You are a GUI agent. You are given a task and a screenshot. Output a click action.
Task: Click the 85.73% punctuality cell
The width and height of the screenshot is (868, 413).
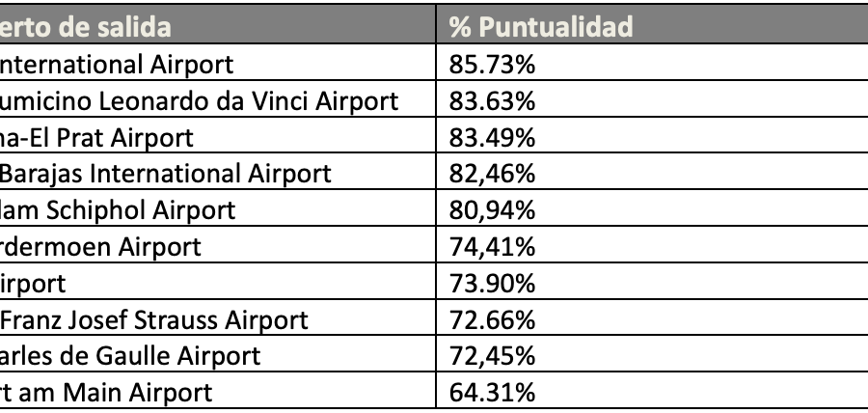click(652, 62)
